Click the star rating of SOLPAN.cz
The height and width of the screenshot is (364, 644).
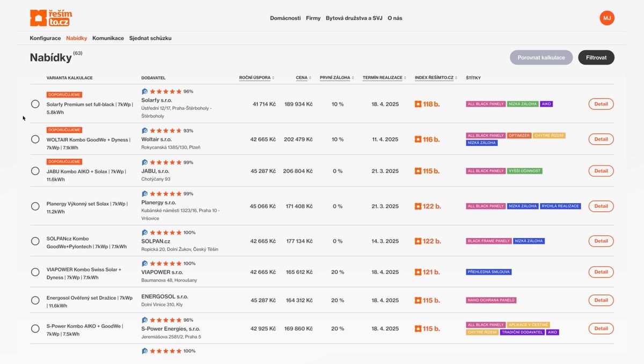165,233
